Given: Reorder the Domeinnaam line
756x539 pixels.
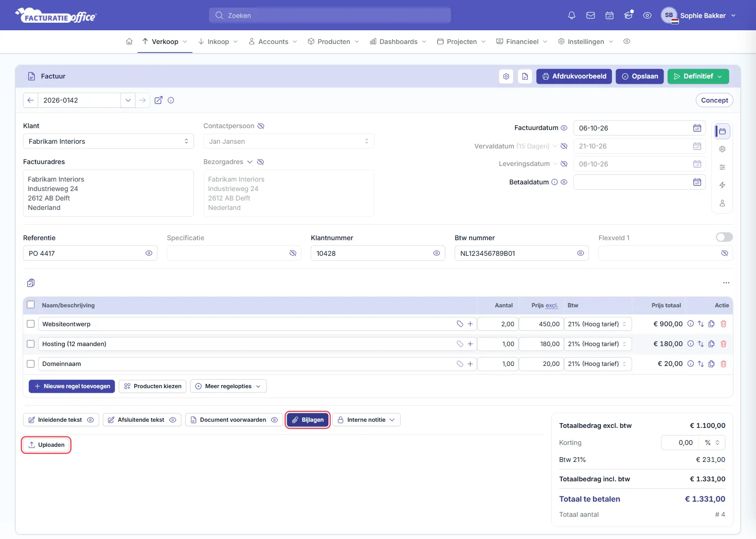Looking at the screenshot, I should (x=701, y=364).
